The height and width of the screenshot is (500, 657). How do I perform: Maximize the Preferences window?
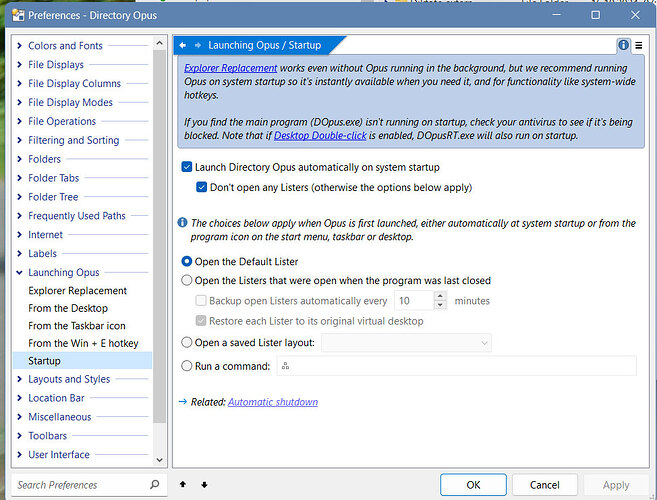point(595,15)
